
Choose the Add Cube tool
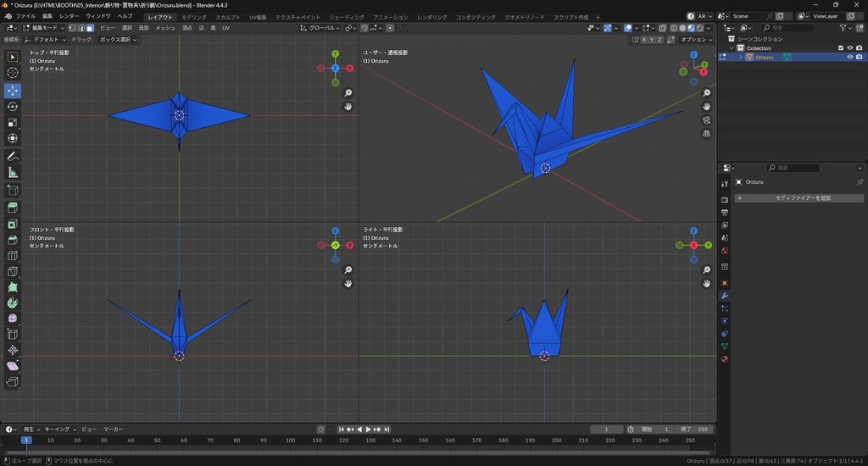click(12, 191)
